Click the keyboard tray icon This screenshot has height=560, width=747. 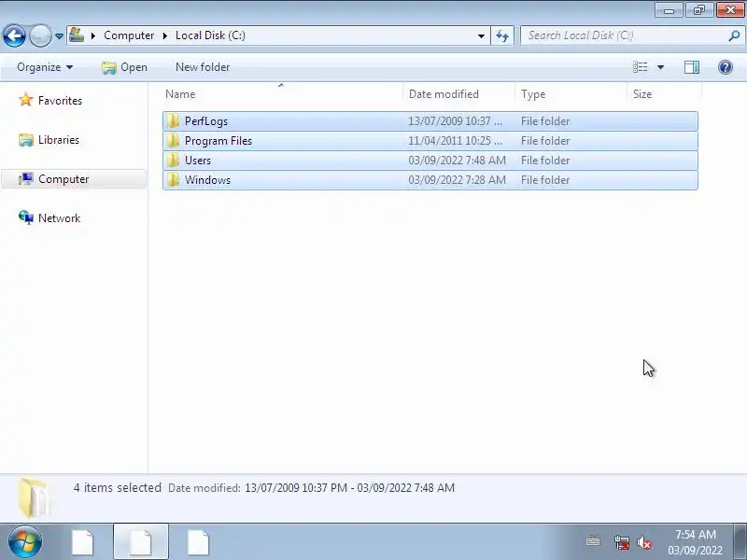(593, 541)
